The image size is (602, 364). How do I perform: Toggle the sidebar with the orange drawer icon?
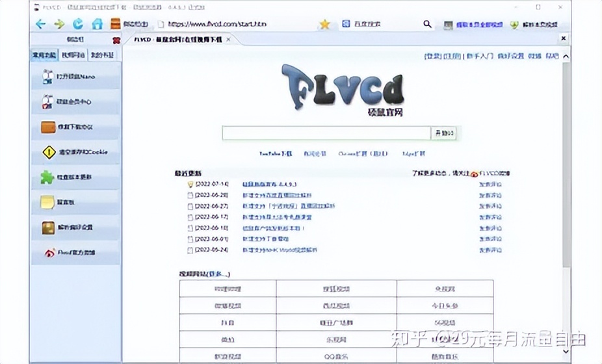click(116, 24)
